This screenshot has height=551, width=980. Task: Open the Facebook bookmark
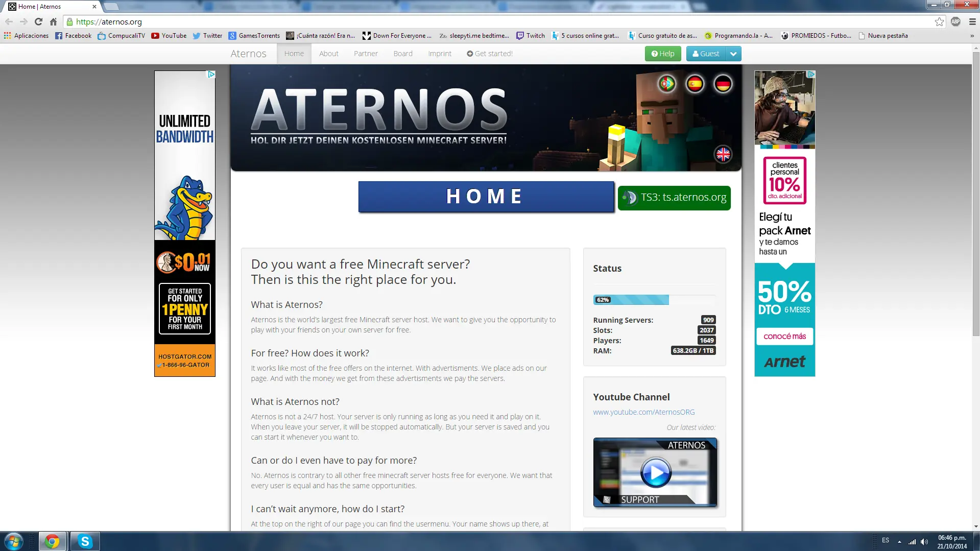pos(73,36)
